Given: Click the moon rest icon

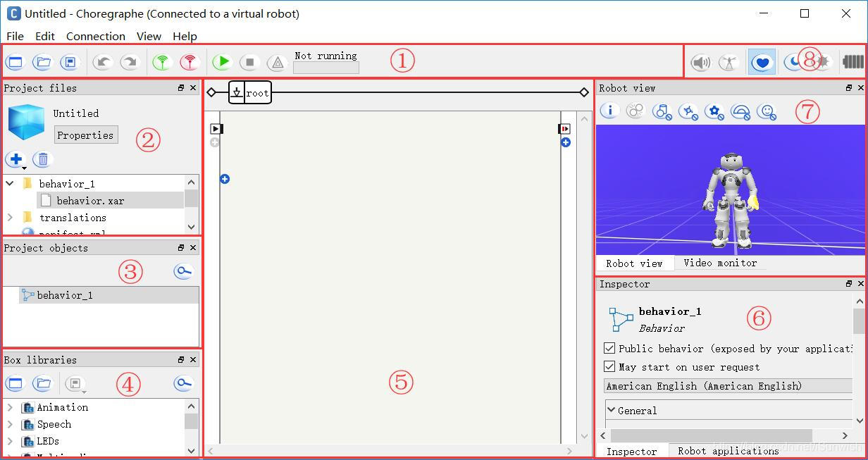Looking at the screenshot, I should pyautogui.click(x=794, y=63).
